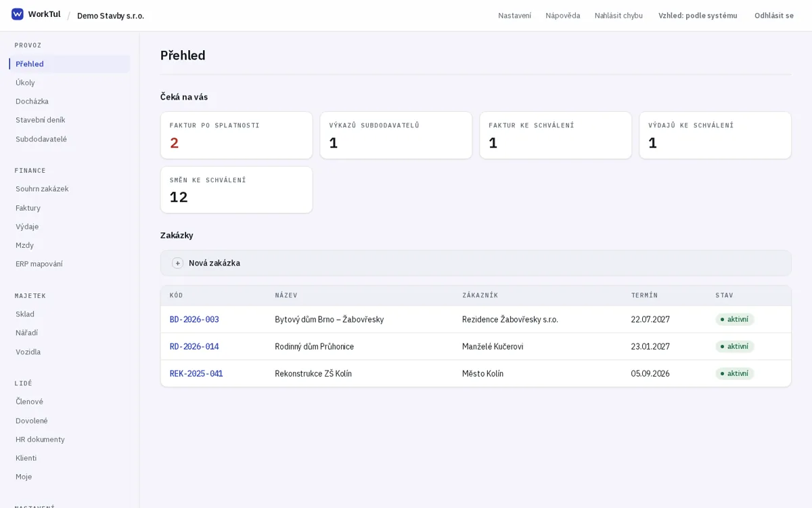Open the Faktur ke schválení card
This screenshot has height=508, width=812.
pos(556,135)
